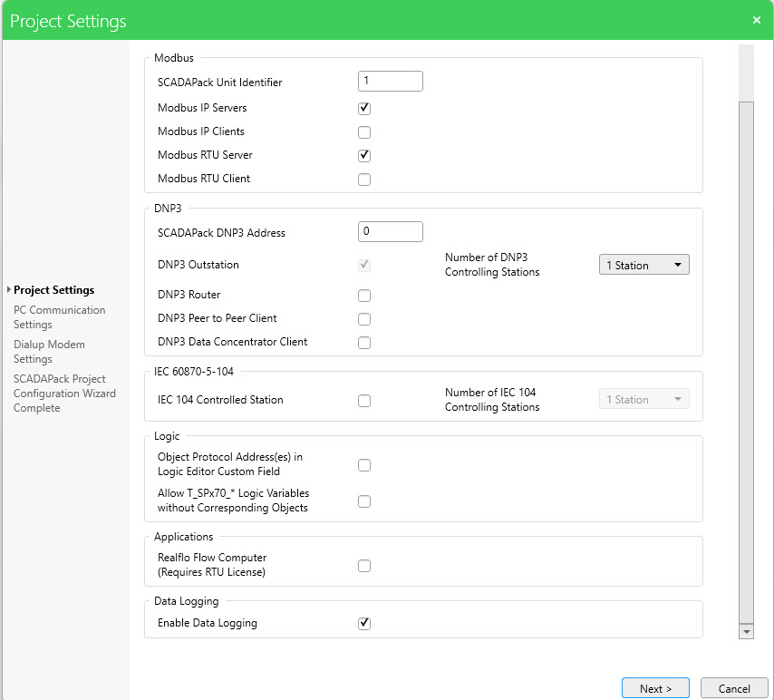Click the Cancel button

pyautogui.click(x=734, y=688)
